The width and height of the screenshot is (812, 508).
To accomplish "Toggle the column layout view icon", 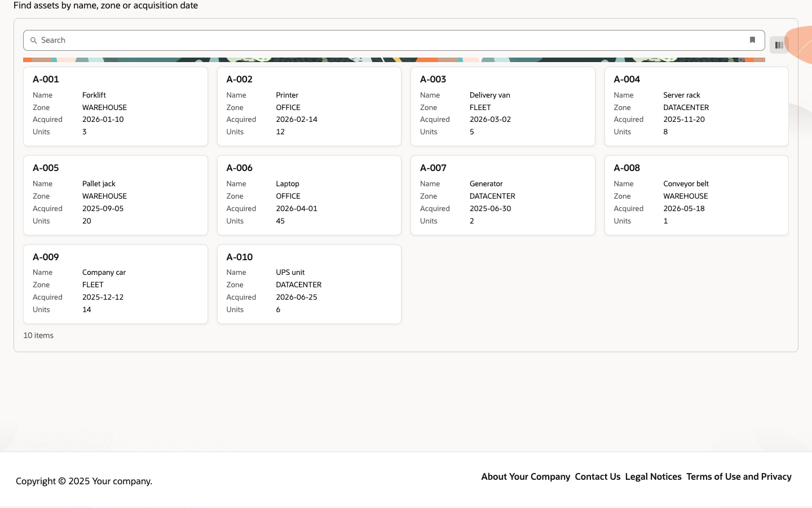I will coord(779,45).
